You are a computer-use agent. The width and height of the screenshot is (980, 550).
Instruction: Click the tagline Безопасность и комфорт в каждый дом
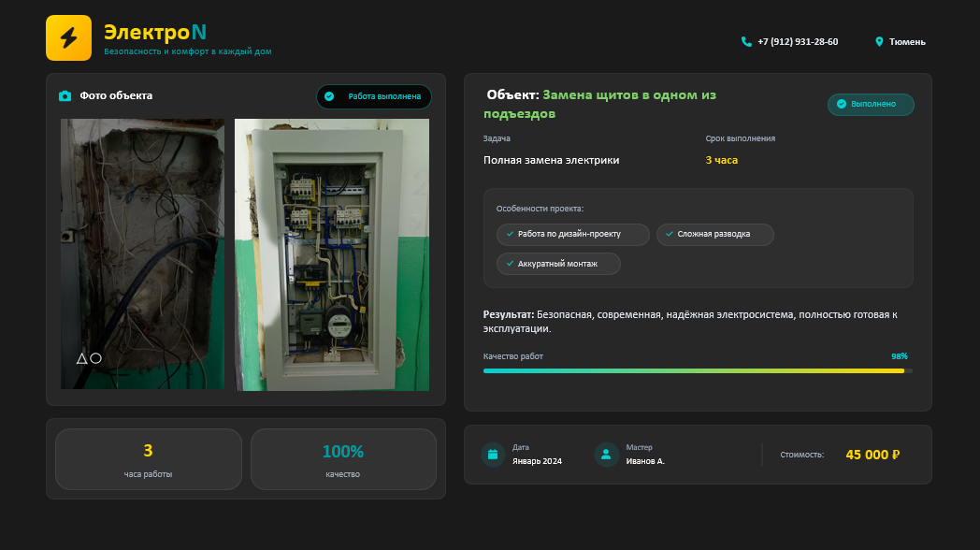tap(188, 51)
